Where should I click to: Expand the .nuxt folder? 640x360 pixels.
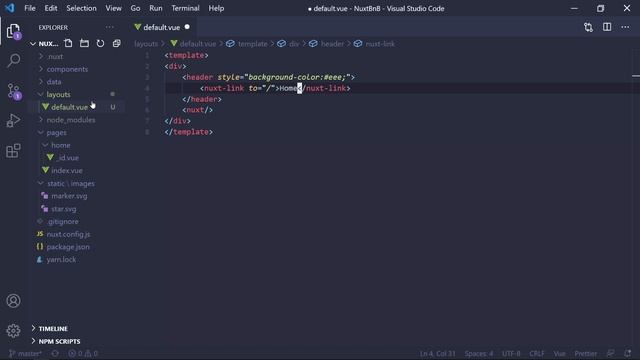click(56, 56)
